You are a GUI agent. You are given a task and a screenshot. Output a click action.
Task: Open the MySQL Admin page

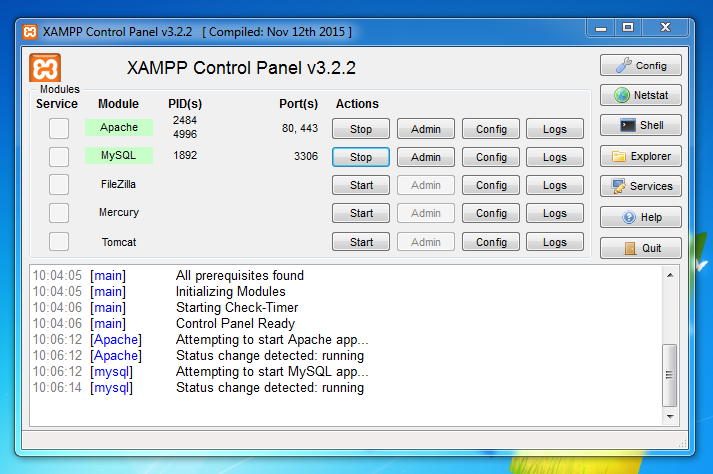point(426,157)
